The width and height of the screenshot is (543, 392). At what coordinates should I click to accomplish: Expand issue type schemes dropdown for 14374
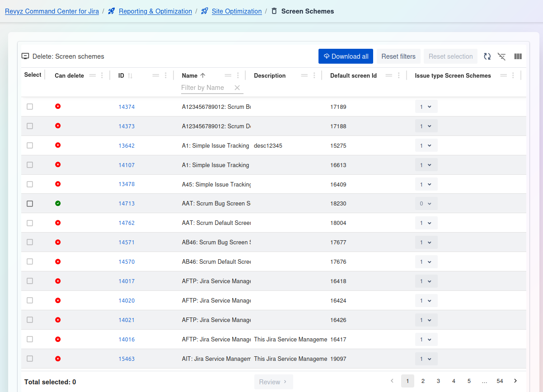[426, 107]
